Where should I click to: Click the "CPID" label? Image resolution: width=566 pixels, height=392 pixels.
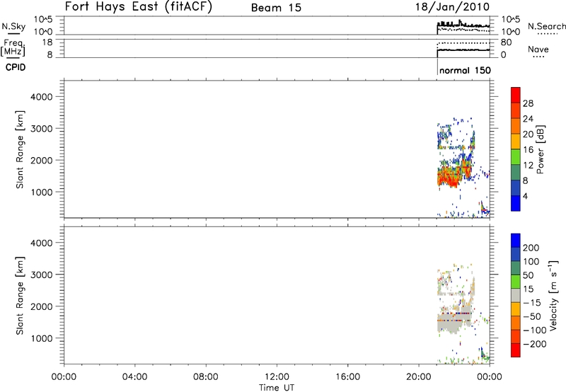pyautogui.click(x=16, y=67)
